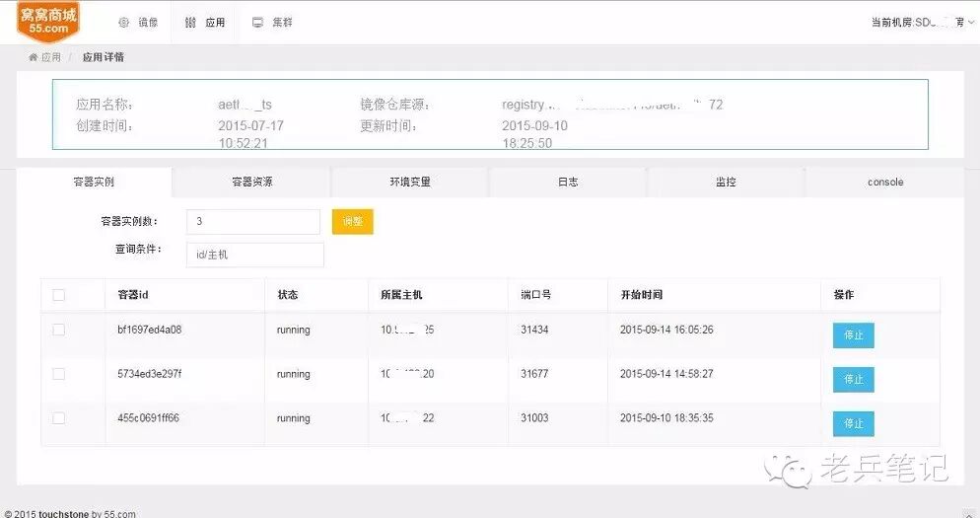Click the 容器实例数 input field
This screenshot has width=980, height=518.
(x=253, y=221)
